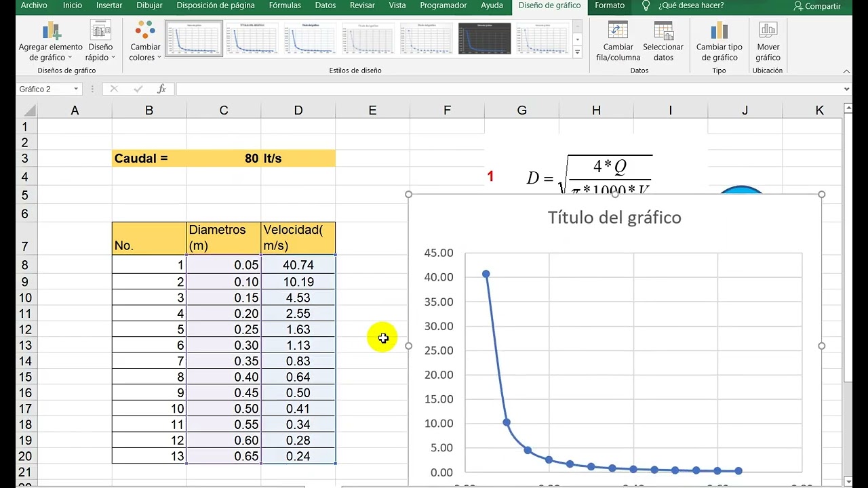Click the cancel formula X icon
This screenshot has width=868, height=488.
click(x=114, y=89)
